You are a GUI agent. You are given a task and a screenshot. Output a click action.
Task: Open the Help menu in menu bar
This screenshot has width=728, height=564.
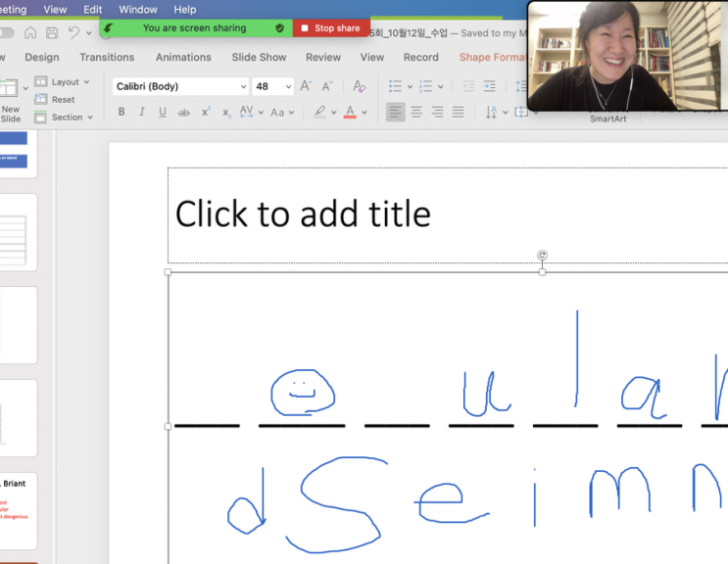point(185,9)
